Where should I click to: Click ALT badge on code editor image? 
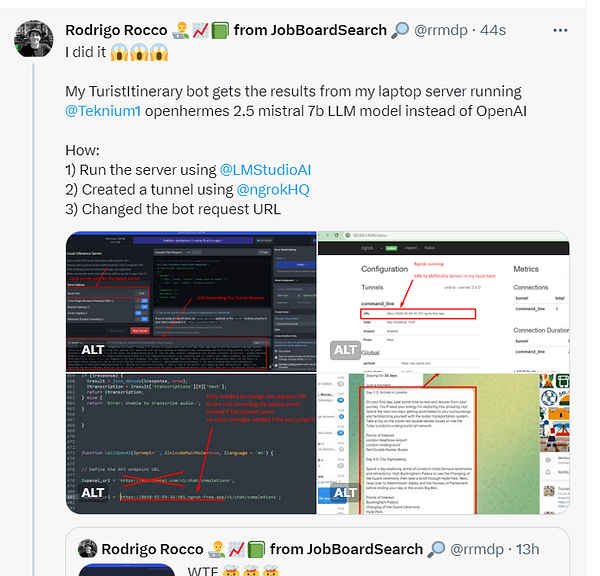click(x=92, y=493)
